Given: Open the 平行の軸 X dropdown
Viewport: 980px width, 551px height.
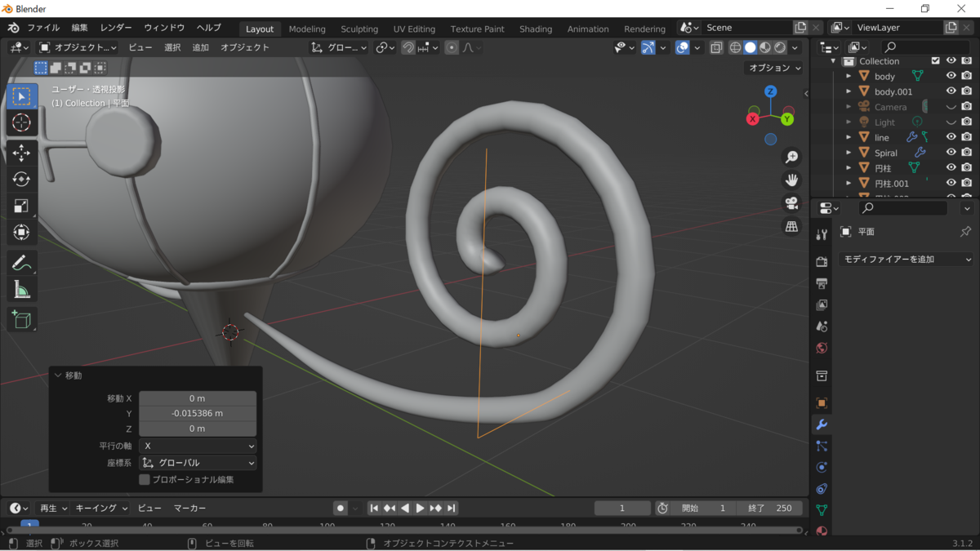Looking at the screenshot, I should point(198,446).
